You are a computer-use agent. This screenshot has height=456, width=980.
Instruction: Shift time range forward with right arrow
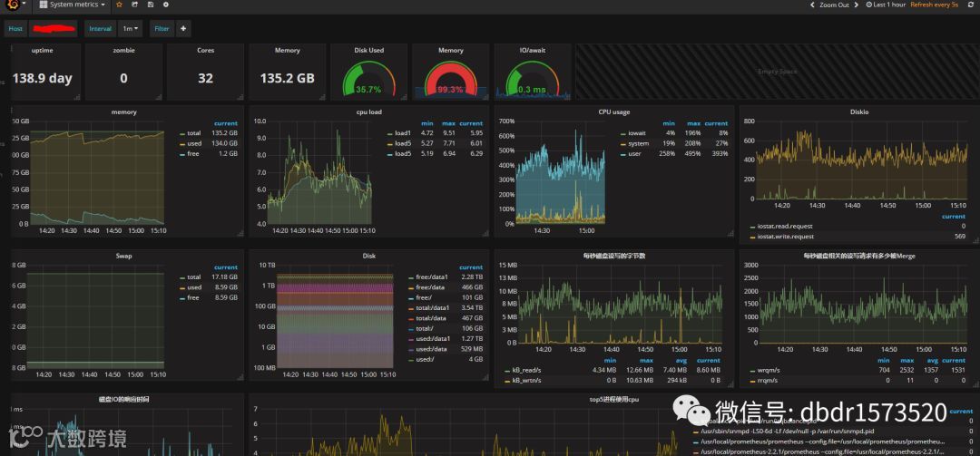point(857,5)
